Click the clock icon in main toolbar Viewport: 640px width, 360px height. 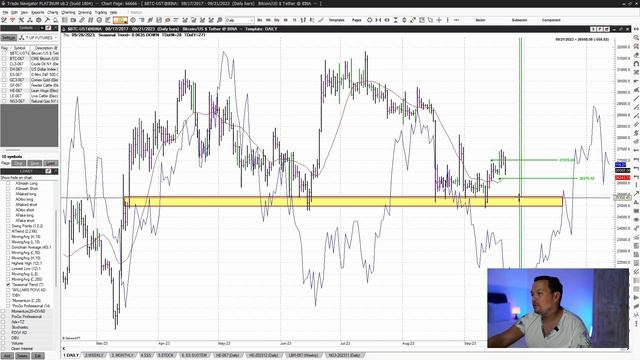(99, 20)
